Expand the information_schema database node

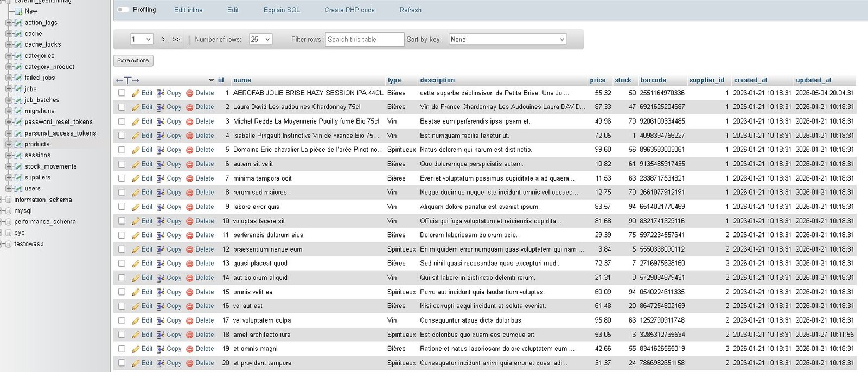coord(2,200)
